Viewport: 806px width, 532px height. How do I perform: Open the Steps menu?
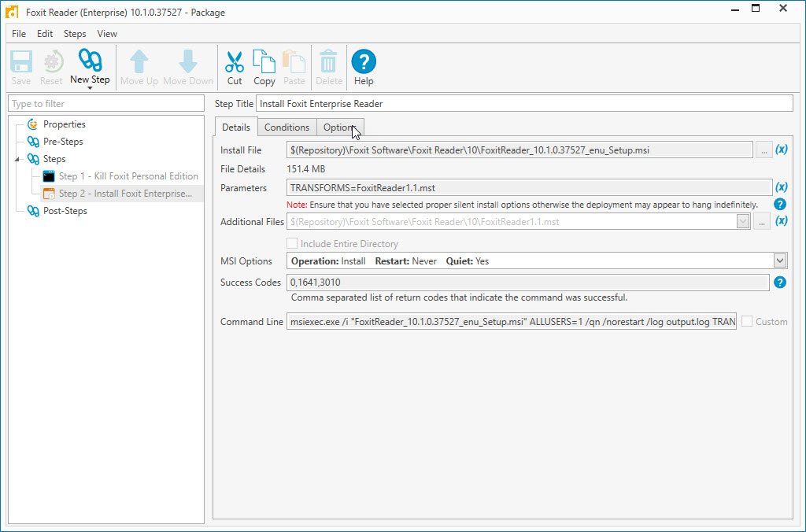[75, 33]
